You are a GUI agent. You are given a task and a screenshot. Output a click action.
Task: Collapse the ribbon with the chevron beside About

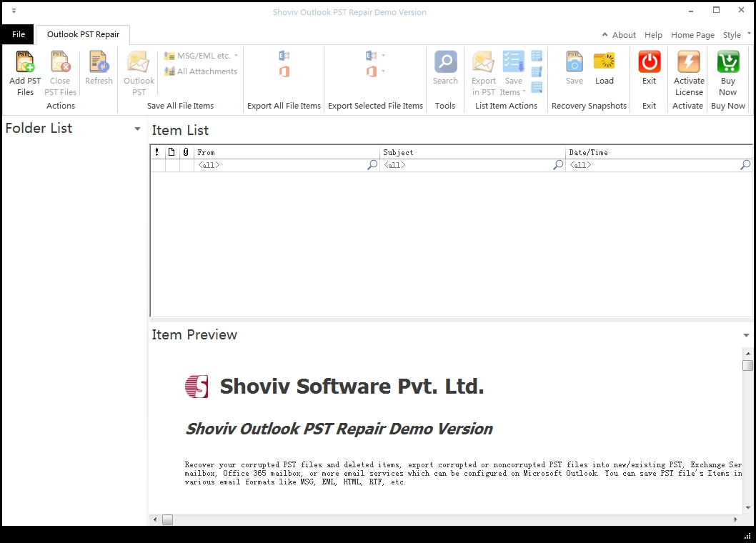tap(605, 35)
